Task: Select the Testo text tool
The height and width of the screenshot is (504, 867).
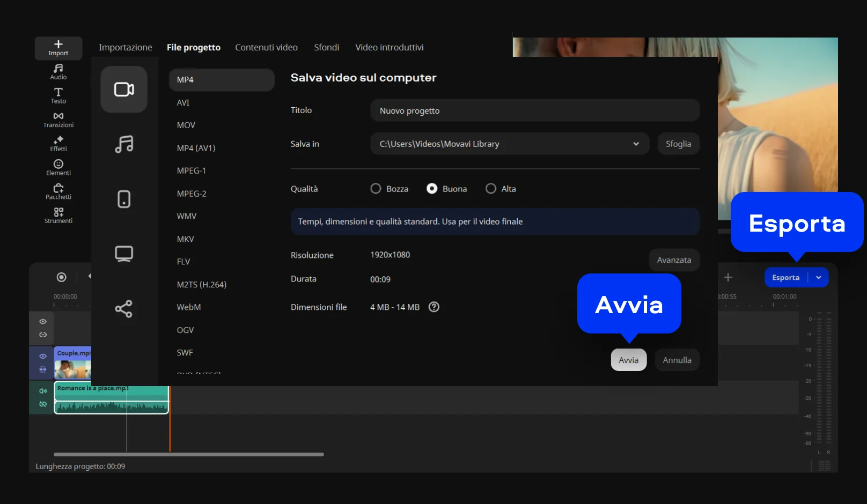Action: click(x=58, y=95)
